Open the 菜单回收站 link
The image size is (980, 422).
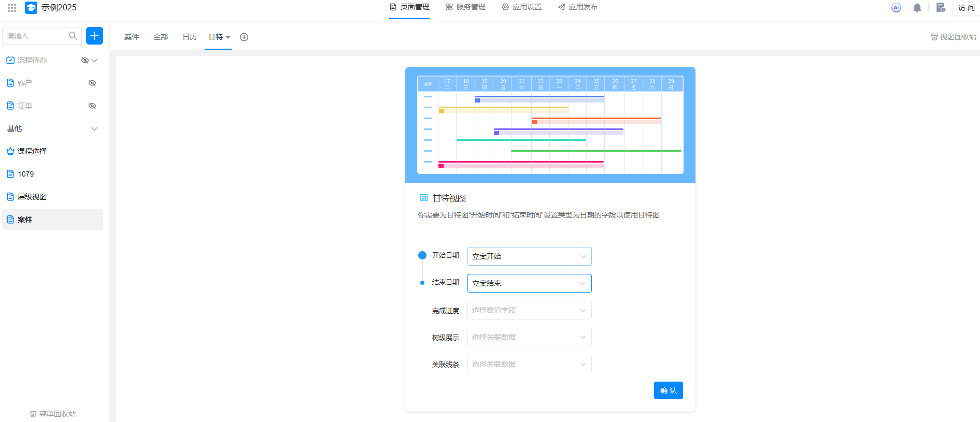(53, 414)
